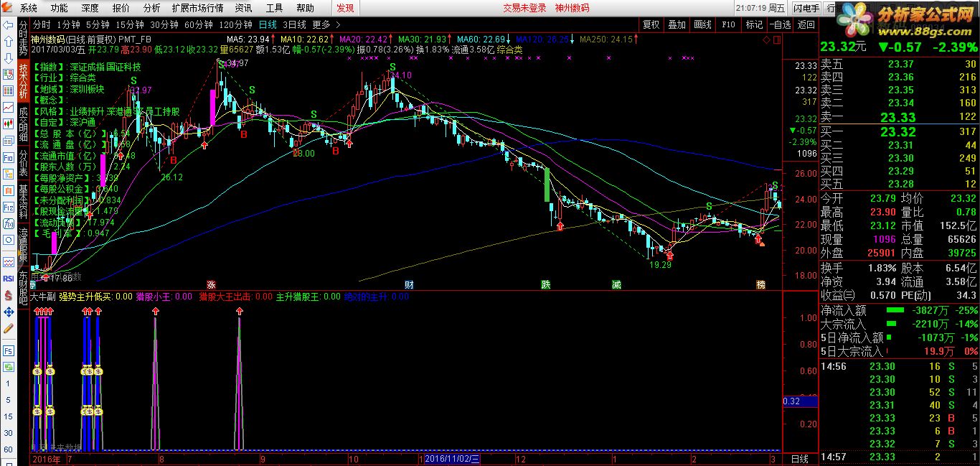This screenshot has width=980, height=466.
Task: Click the '60' minute shortcut in left toolbar
Action: pos(8,449)
